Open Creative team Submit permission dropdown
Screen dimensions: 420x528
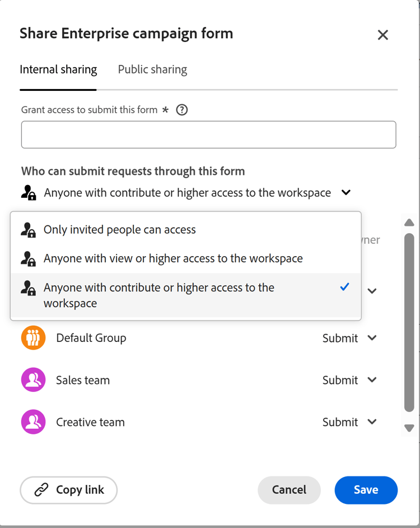pyautogui.click(x=349, y=422)
